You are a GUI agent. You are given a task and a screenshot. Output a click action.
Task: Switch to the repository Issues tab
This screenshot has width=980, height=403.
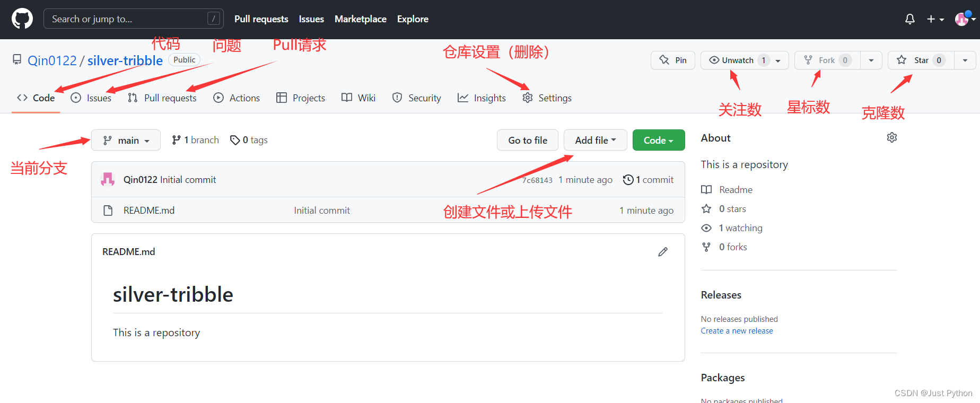pyautogui.click(x=91, y=98)
